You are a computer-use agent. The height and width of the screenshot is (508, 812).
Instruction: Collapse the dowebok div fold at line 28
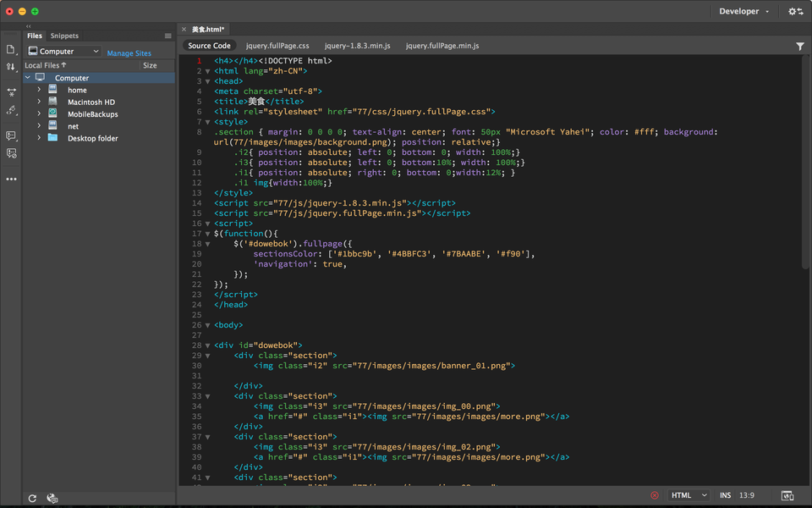[208, 345]
